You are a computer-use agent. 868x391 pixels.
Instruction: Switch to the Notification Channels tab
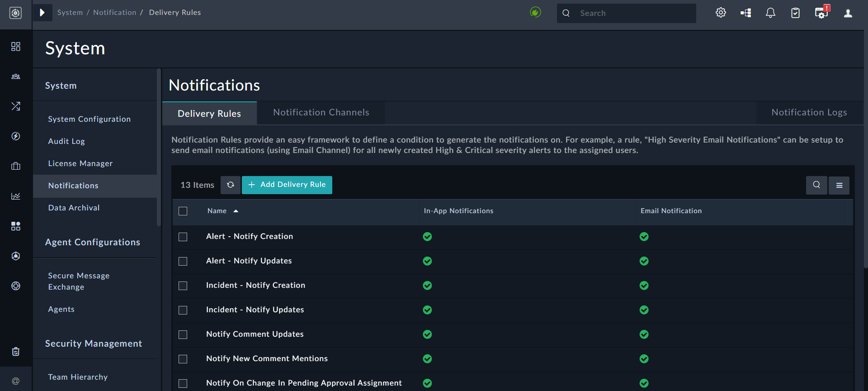(321, 113)
